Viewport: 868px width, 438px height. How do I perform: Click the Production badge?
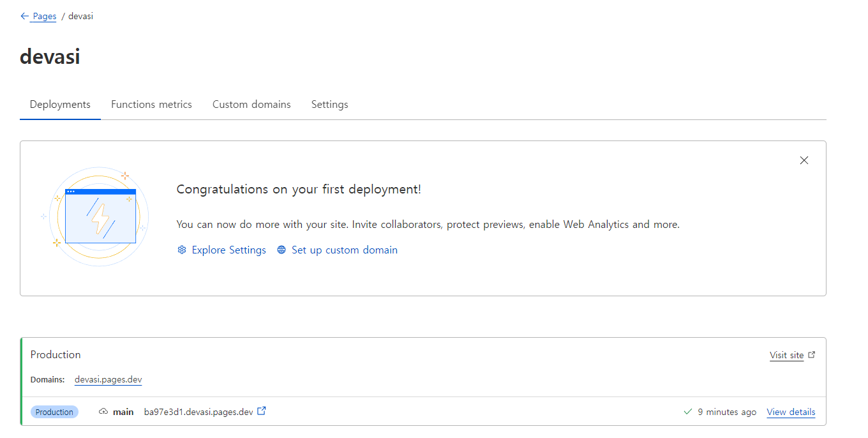pos(54,412)
